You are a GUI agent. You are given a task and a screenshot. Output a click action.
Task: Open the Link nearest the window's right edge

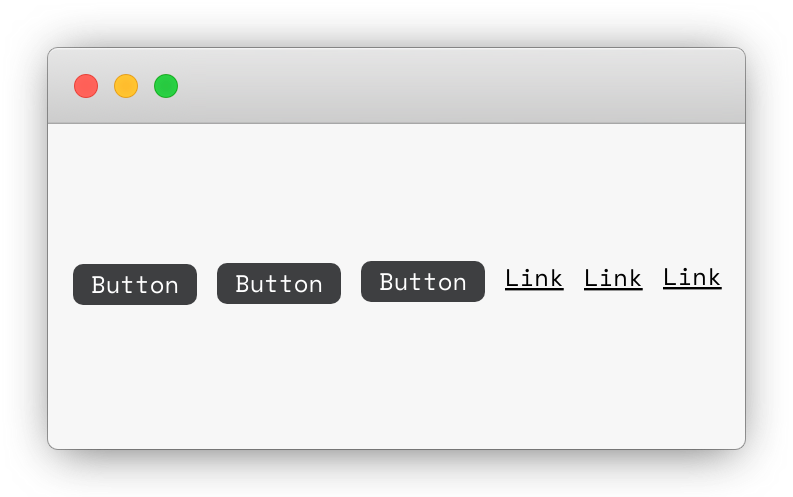tap(692, 278)
